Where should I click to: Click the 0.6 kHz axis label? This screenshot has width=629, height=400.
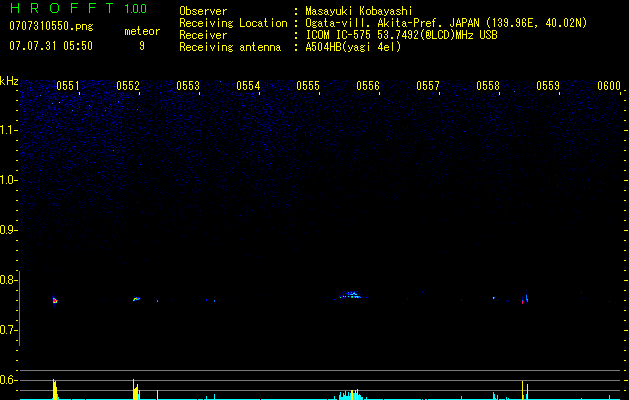8,380
